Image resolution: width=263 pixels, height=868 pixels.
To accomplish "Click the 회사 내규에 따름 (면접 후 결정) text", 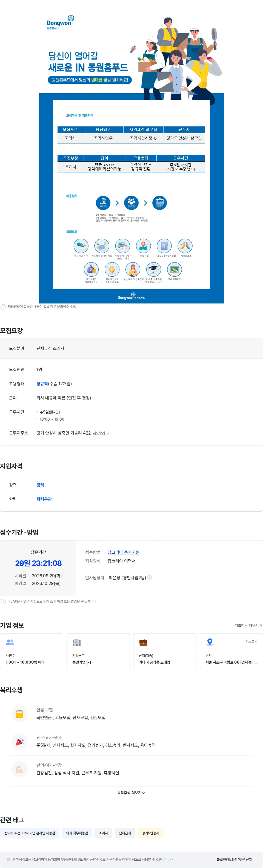I will [64, 398].
